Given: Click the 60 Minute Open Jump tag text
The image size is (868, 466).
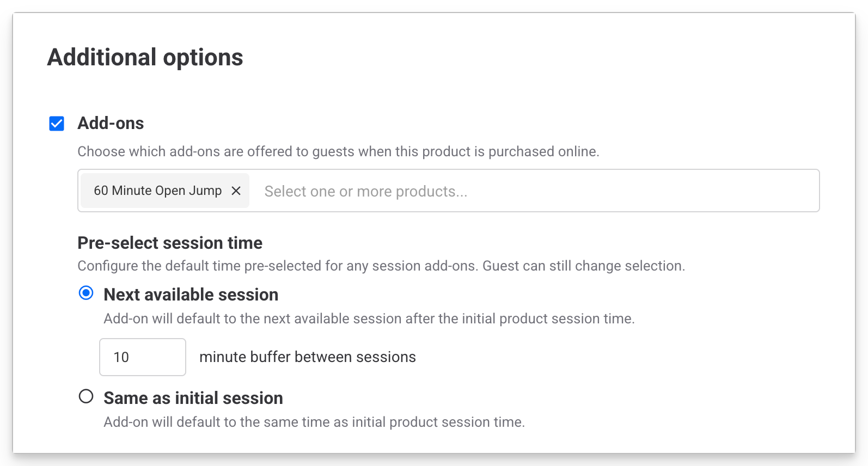Looking at the screenshot, I should (x=157, y=191).
